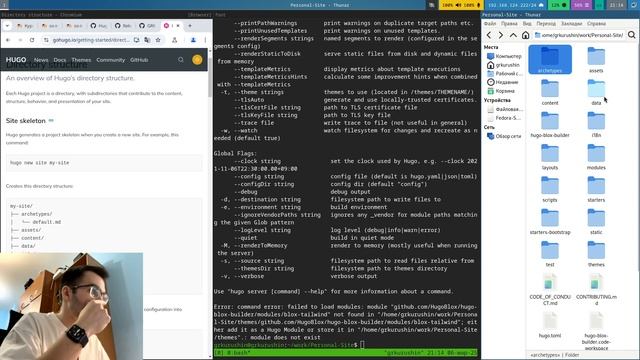Switch to first GitHub tab in Chromium
Viewport: 640px width, 360px height.
(x=98, y=26)
